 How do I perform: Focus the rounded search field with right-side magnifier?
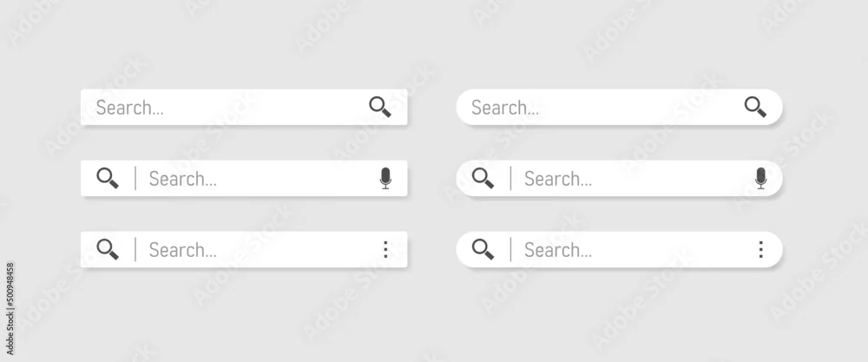click(x=619, y=107)
